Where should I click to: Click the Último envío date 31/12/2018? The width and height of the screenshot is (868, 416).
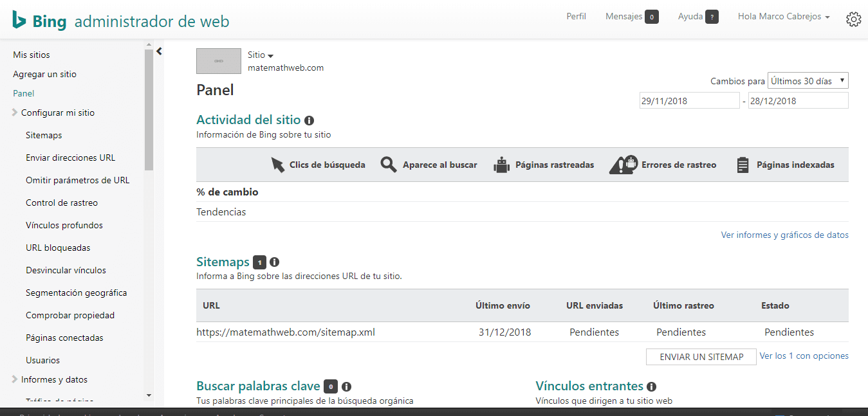505,332
